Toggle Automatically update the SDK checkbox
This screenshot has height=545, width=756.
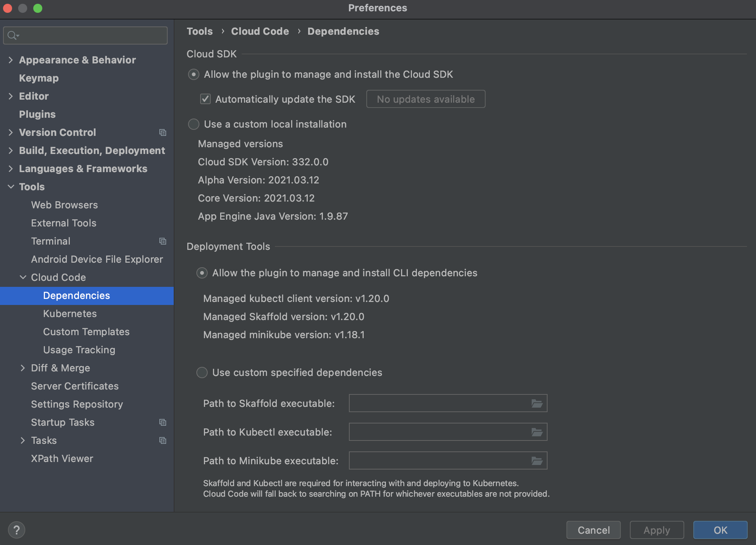coord(205,99)
